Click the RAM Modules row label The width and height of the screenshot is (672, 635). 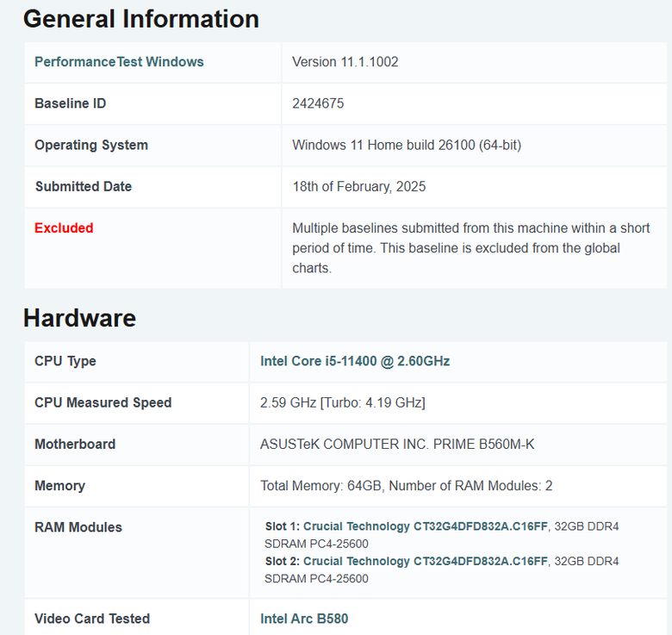(78, 527)
